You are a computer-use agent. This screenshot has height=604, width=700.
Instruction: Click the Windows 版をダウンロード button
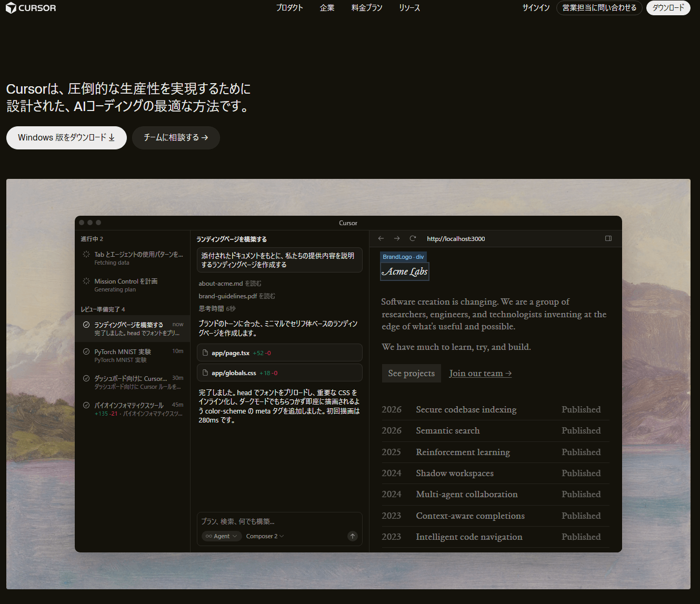click(66, 137)
